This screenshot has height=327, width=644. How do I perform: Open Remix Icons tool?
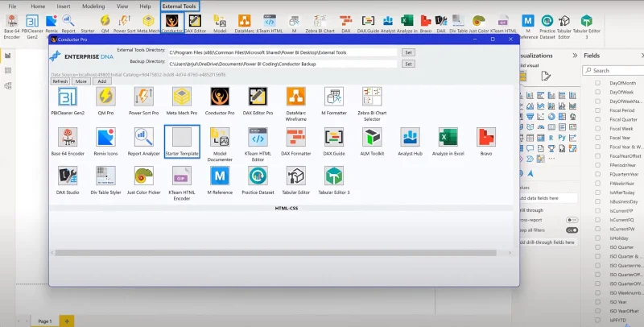click(x=105, y=137)
